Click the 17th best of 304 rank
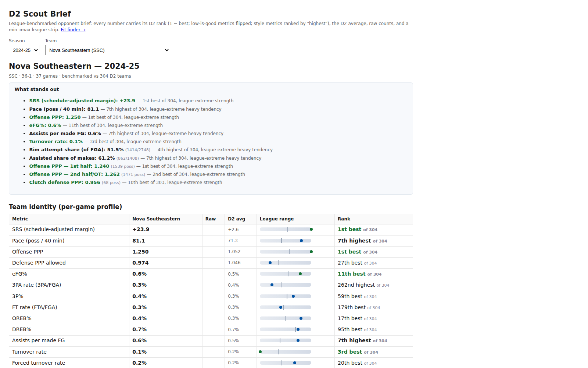Viewport: 588px width, 368px height. (357, 319)
